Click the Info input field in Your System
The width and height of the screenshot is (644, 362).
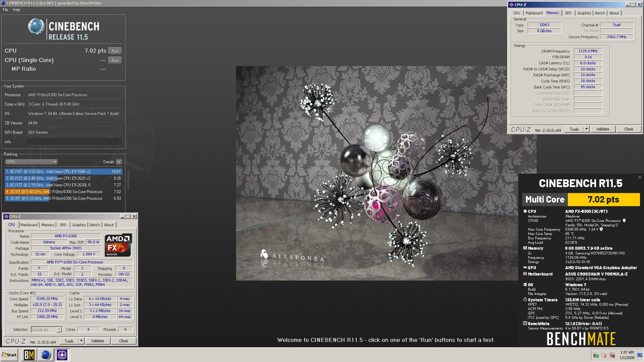(x=74, y=142)
